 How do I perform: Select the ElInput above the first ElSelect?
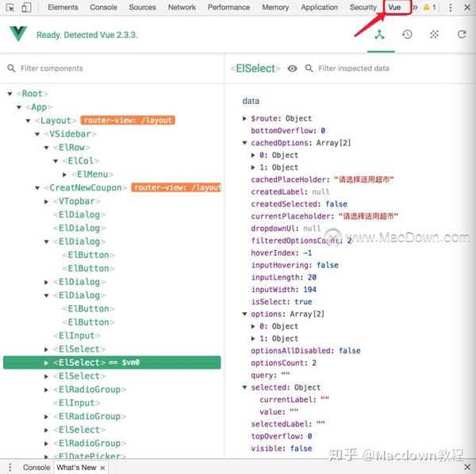76,335
